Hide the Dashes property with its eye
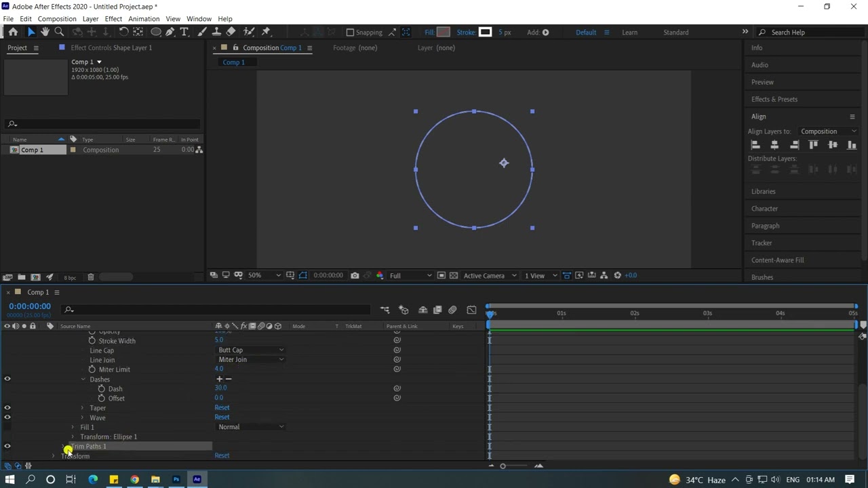The height and width of the screenshot is (488, 868). 7,379
